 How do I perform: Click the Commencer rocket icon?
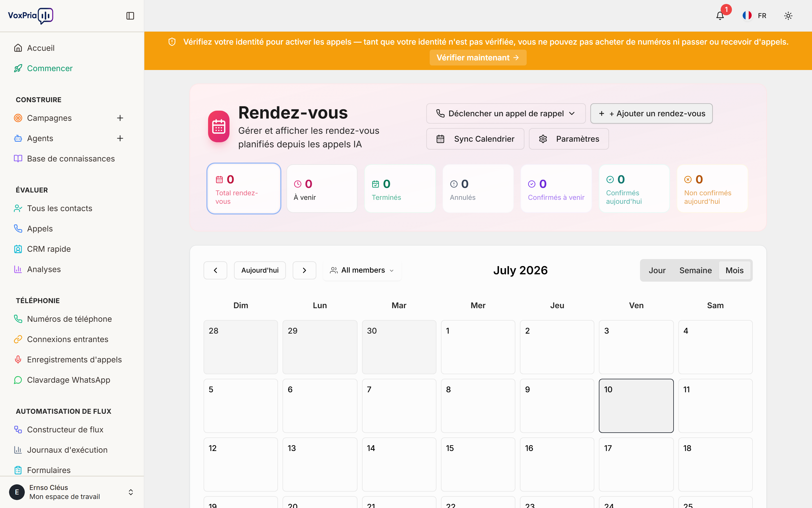tap(18, 68)
